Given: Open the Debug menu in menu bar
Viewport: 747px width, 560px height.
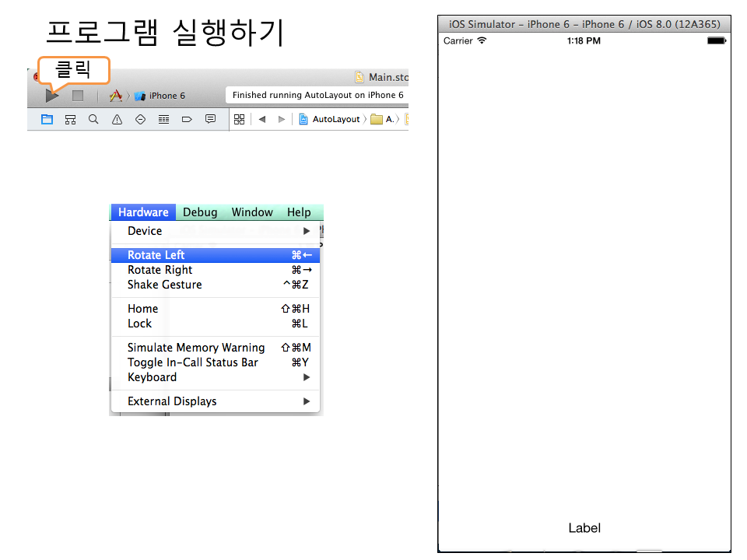Looking at the screenshot, I should [x=200, y=212].
